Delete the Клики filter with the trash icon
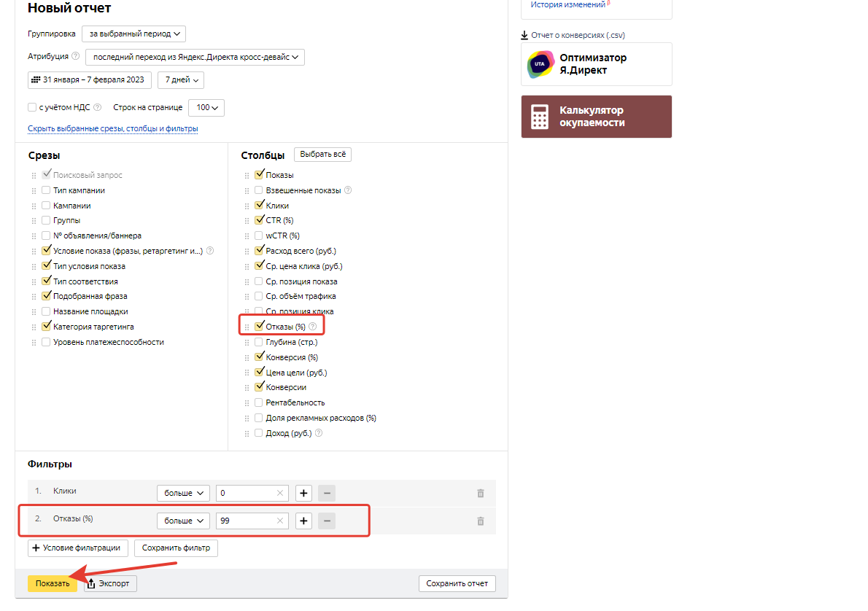 (481, 493)
